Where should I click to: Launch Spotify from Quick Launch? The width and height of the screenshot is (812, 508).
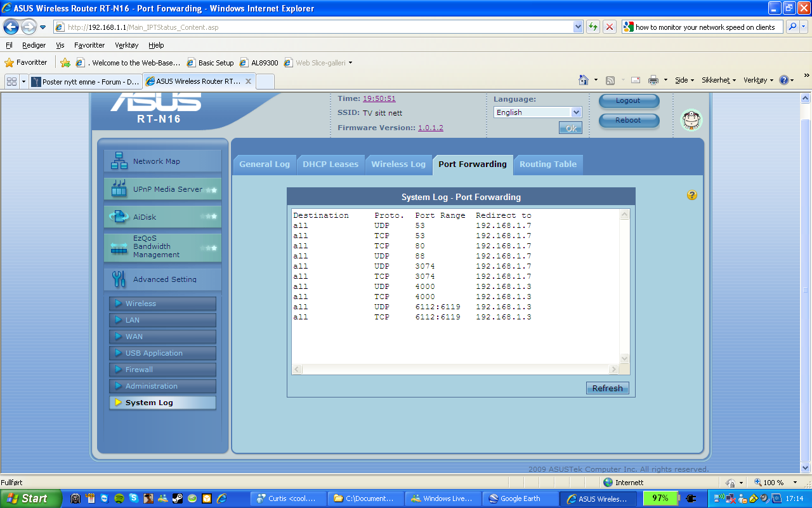[119, 498]
